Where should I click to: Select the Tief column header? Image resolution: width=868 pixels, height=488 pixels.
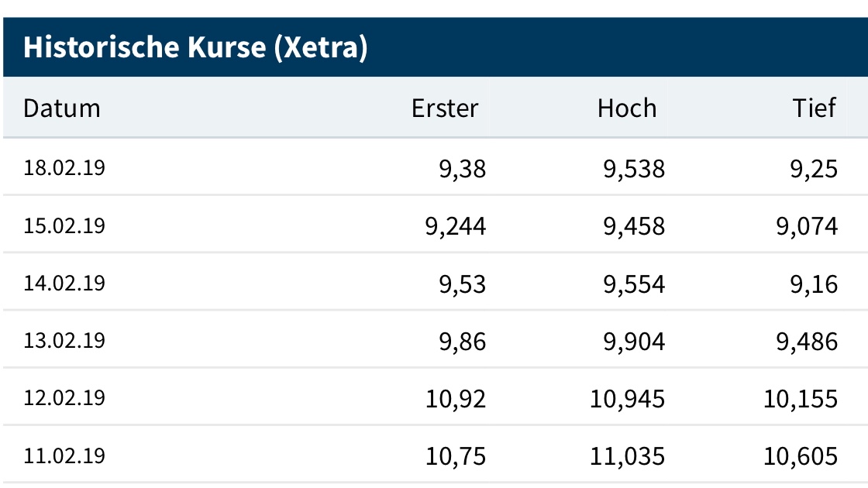(815, 108)
